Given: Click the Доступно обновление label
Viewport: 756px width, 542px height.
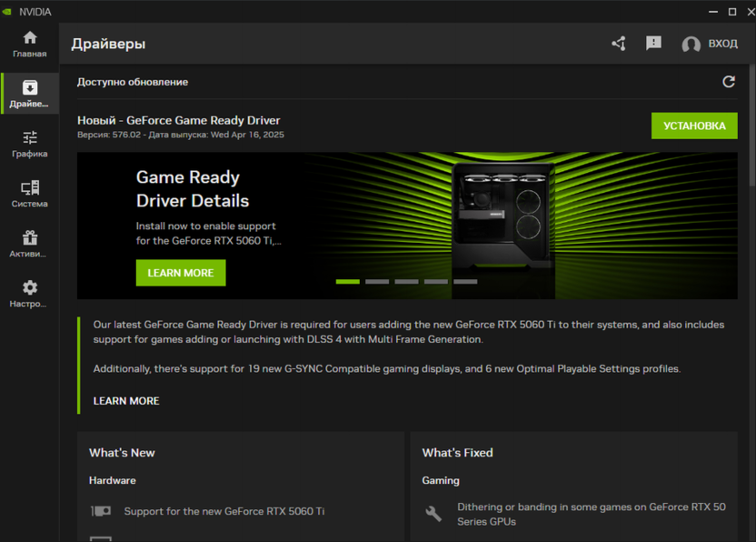Looking at the screenshot, I should 133,82.
